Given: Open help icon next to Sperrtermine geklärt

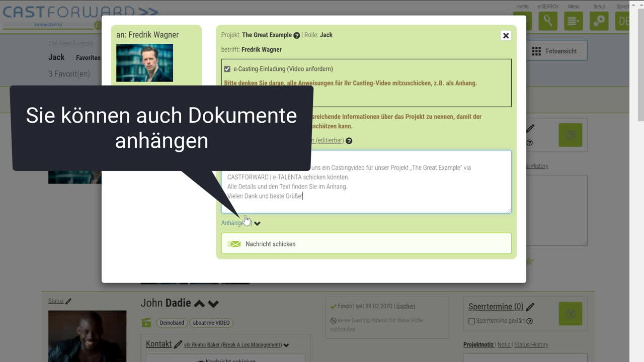Looking at the screenshot, I should coord(529,321).
